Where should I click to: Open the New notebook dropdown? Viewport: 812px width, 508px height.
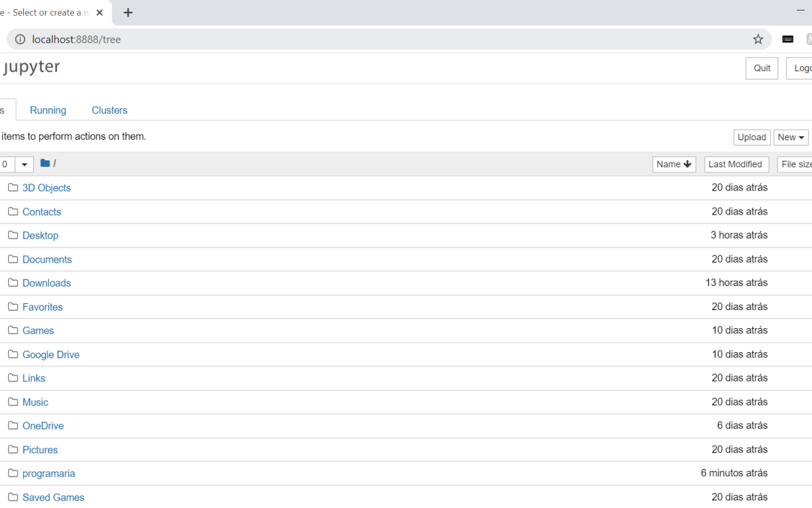click(x=790, y=137)
